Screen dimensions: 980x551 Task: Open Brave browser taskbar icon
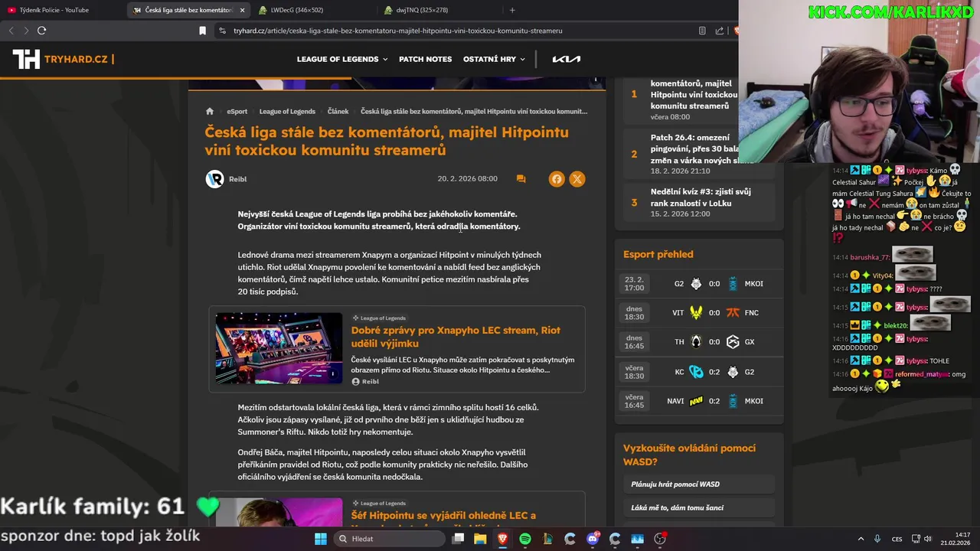502,539
